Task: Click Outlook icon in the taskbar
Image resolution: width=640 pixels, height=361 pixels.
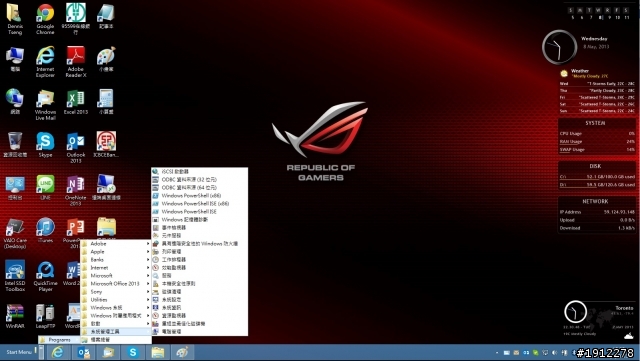Action: pos(83,352)
